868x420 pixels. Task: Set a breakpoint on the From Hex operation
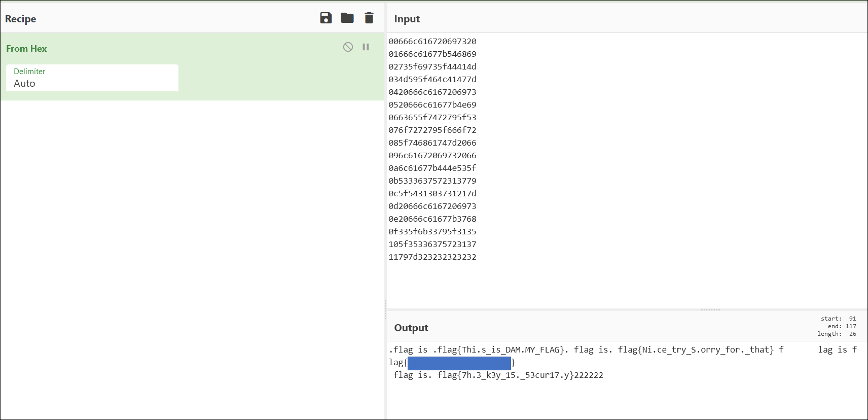pos(366,47)
